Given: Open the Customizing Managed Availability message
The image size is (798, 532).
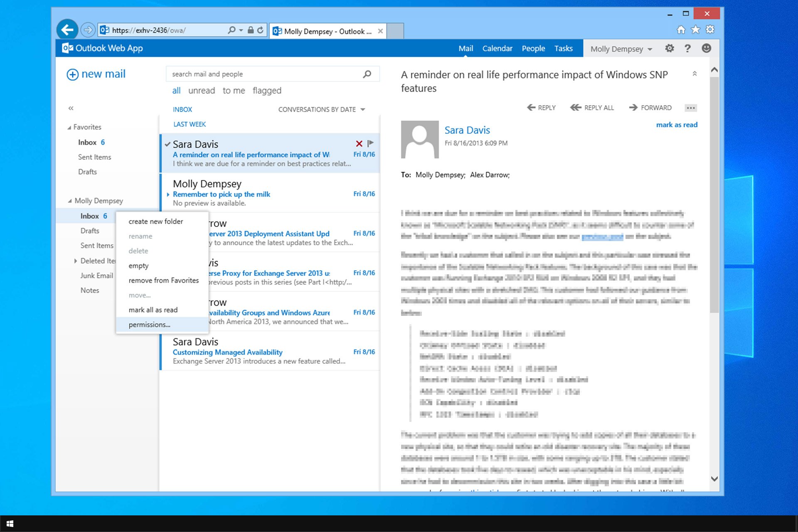Looking at the screenshot, I should [270, 351].
